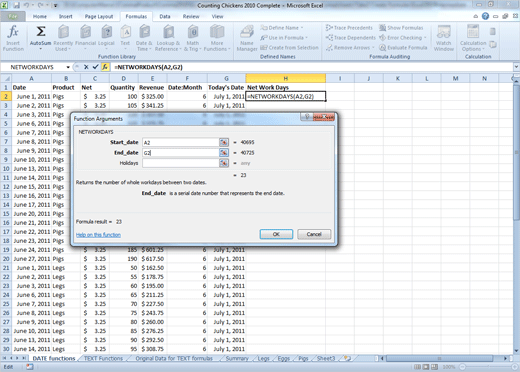The image size is (520, 372).
Task: Open the Watch Window
Action: coord(444,38)
